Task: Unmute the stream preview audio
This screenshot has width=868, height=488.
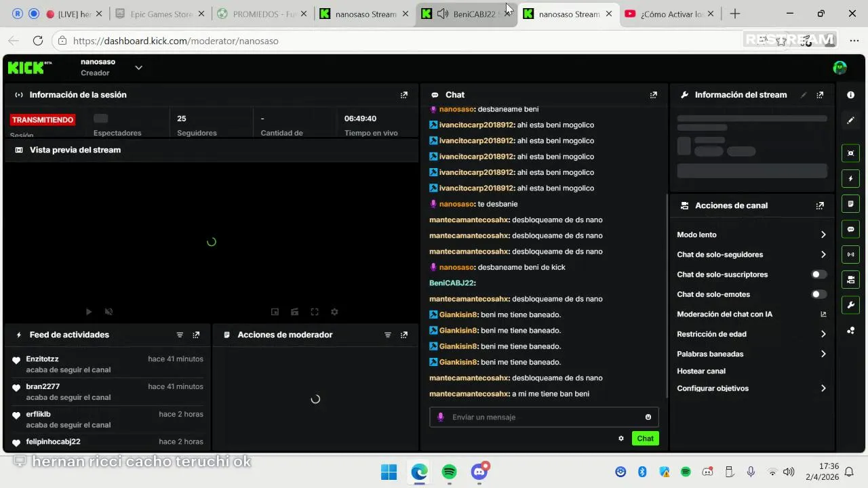Action: 108,312
